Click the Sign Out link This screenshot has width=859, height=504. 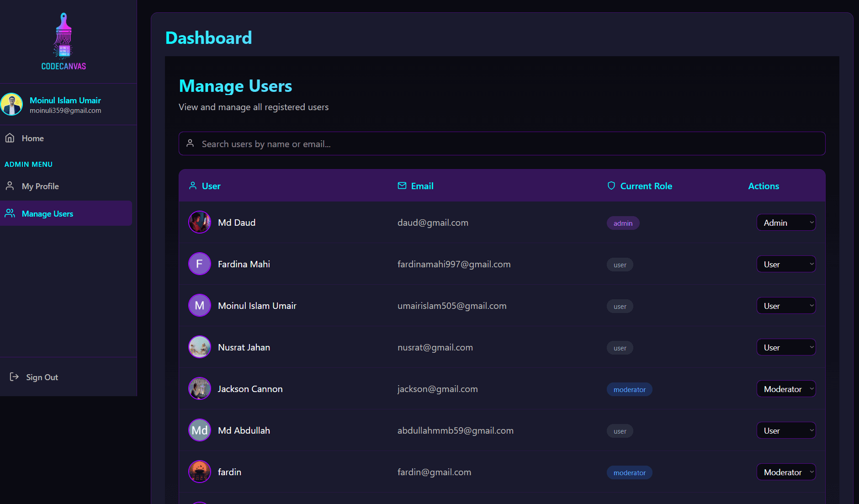42,377
